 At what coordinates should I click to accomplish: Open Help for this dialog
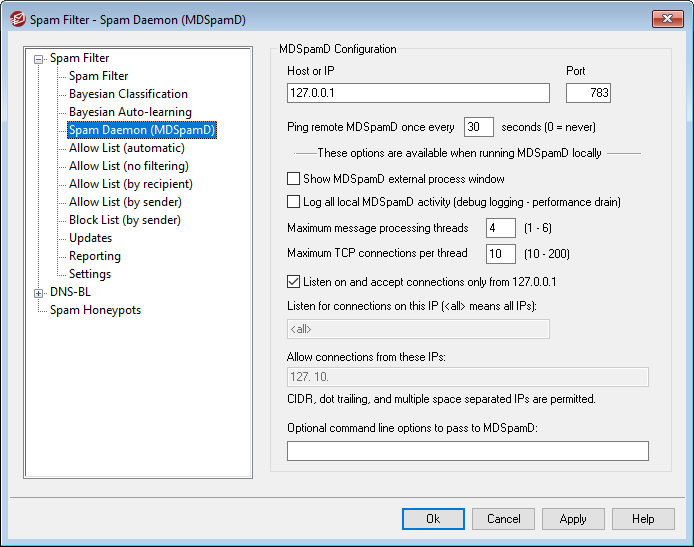coord(643,519)
